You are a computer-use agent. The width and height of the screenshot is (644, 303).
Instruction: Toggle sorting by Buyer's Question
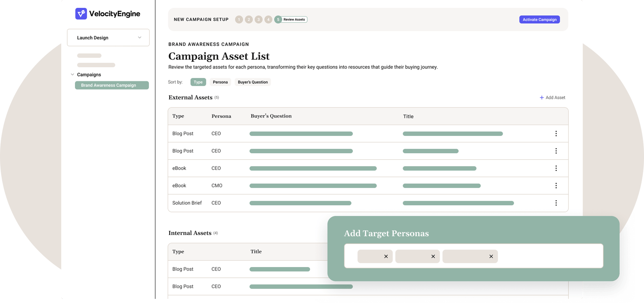[x=252, y=82]
